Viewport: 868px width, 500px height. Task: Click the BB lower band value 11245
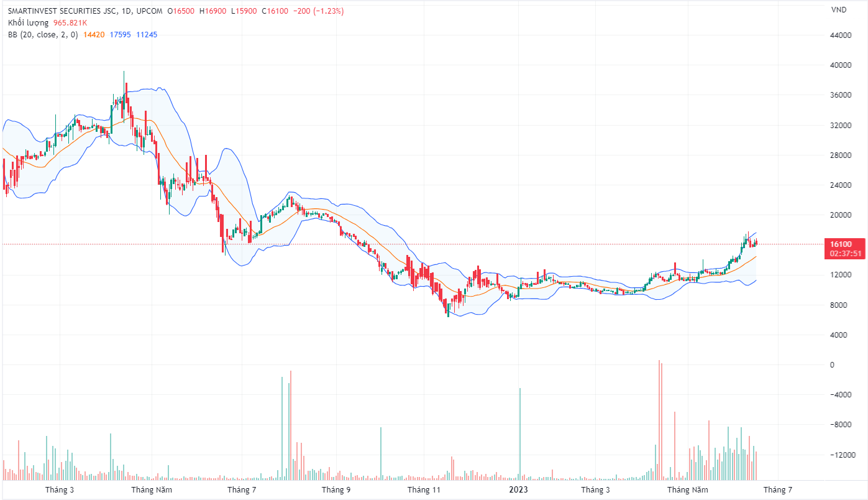tap(147, 35)
